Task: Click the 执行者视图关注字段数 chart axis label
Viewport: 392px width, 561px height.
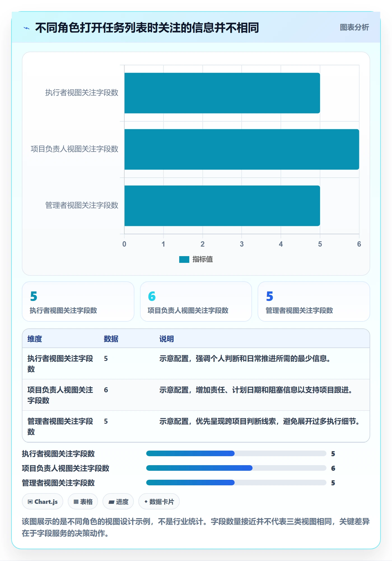Action: pyautogui.click(x=82, y=93)
